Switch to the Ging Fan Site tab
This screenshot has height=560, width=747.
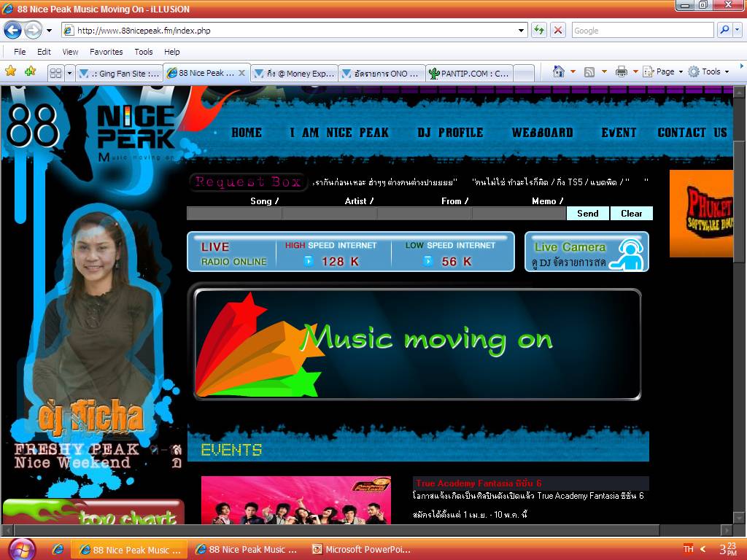point(119,74)
